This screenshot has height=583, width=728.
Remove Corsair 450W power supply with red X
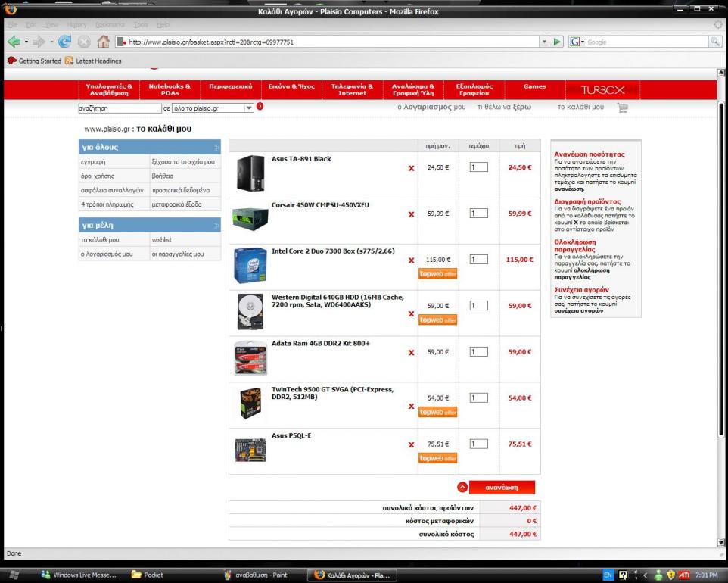(412, 214)
